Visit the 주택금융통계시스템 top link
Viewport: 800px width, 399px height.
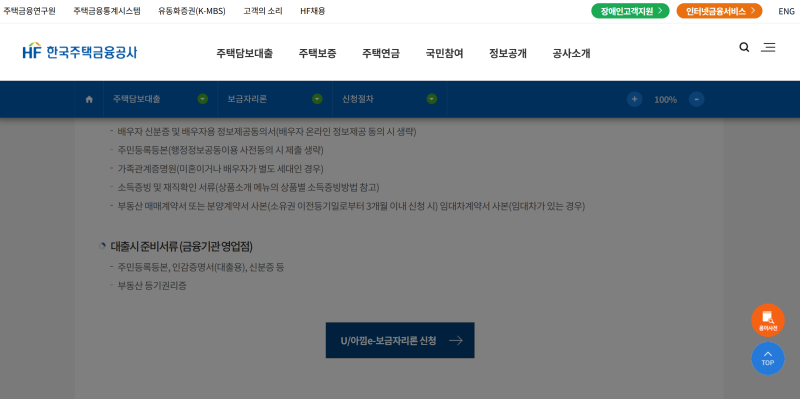tap(107, 11)
